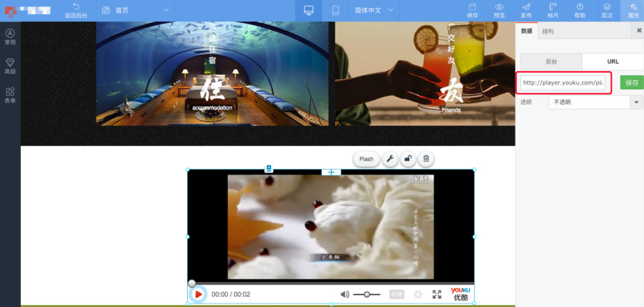This screenshot has width=644, height=307.
Task: Click the video volume slider
Action: click(367, 294)
